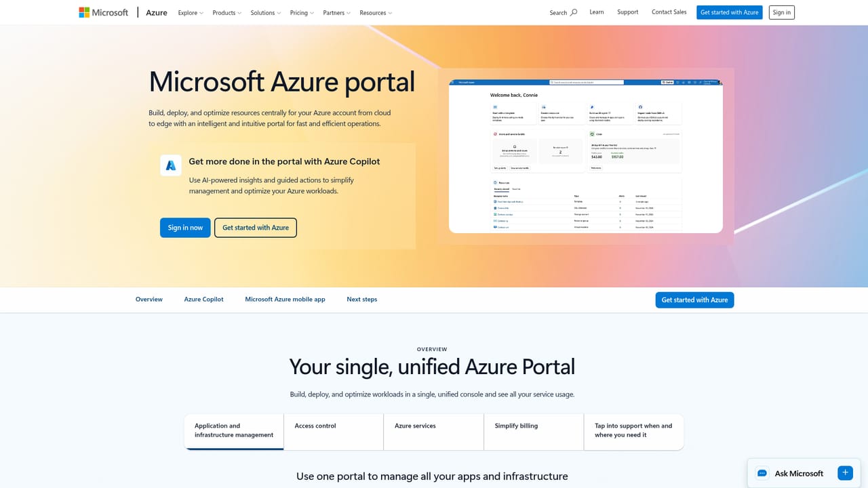Click heading Get more done with Azure Copilot
Image resolution: width=868 pixels, height=488 pixels.
point(284,161)
